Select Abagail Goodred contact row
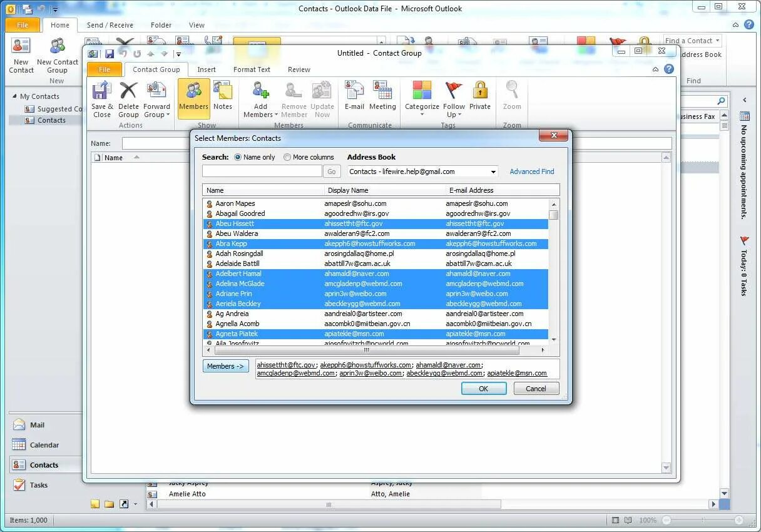 tap(375, 213)
